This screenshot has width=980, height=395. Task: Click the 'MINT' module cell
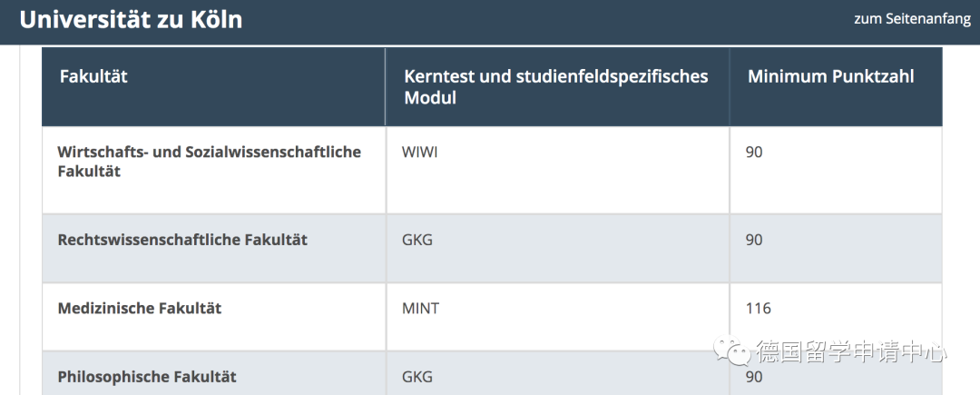click(420, 309)
